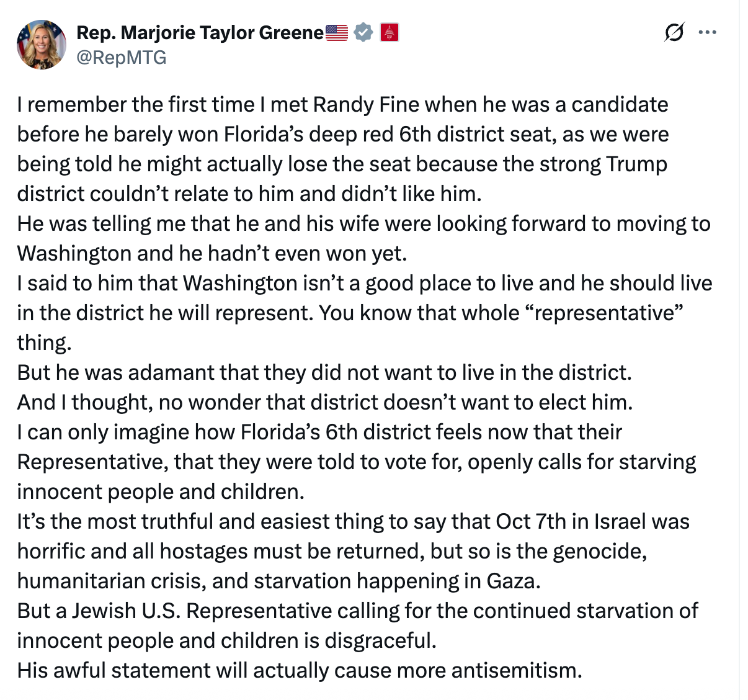This screenshot has width=748, height=700.
Task: Open the @RepMTG handle link
Action: [122, 58]
